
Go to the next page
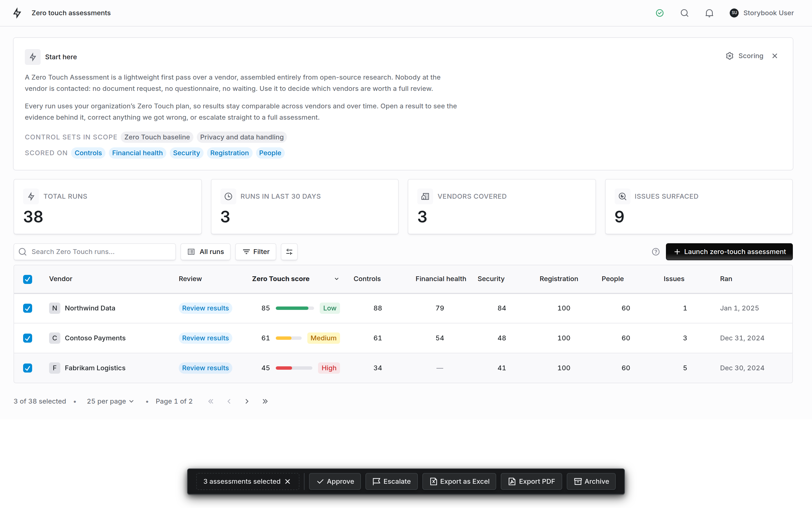(x=247, y=401)
